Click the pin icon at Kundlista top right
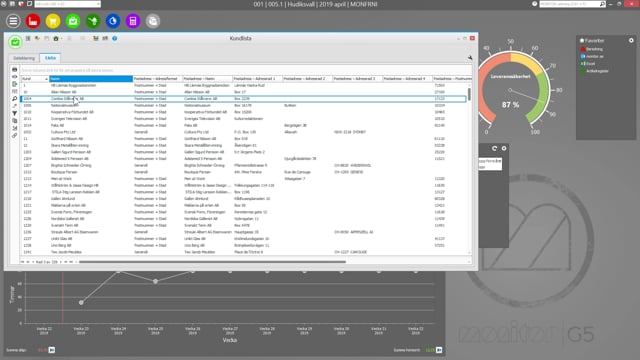 coord(470,58)
